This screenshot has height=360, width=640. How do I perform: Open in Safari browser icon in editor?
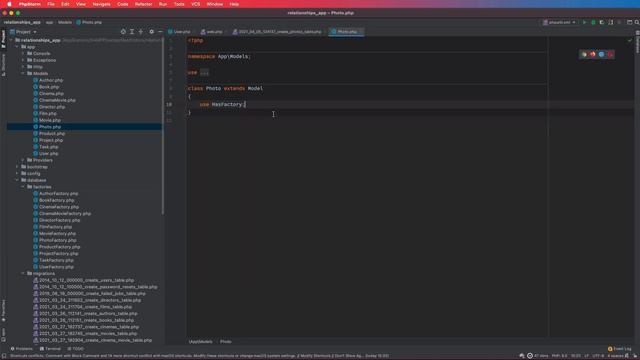(602, 54)
